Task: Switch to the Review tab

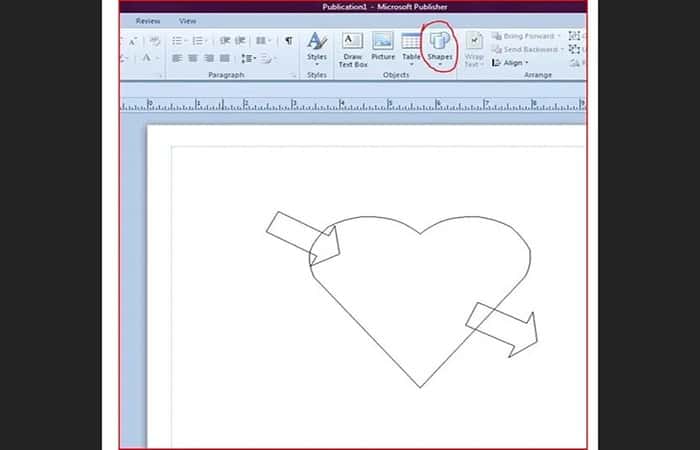Action: tap(148, 21)
